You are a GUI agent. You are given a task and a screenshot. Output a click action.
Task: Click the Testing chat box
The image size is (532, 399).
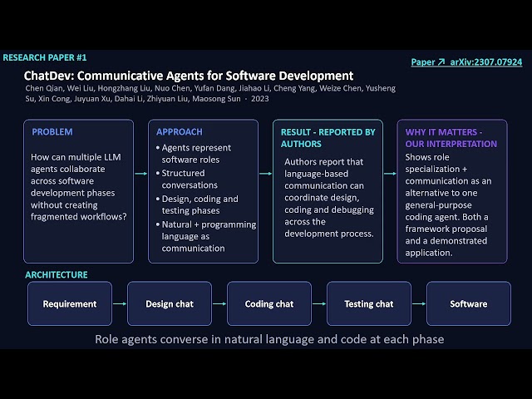pos(369,303)
